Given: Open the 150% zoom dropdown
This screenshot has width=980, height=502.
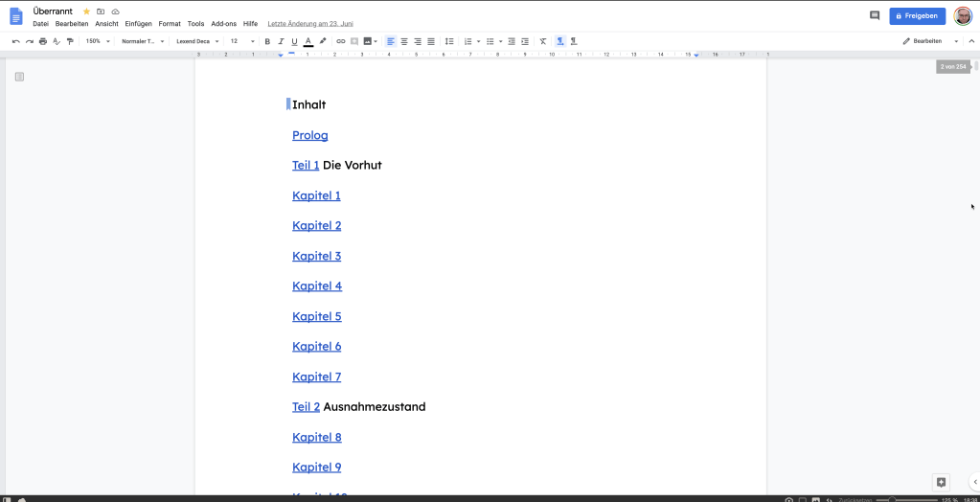Looking at the screenshot, I should pos(98,41).
